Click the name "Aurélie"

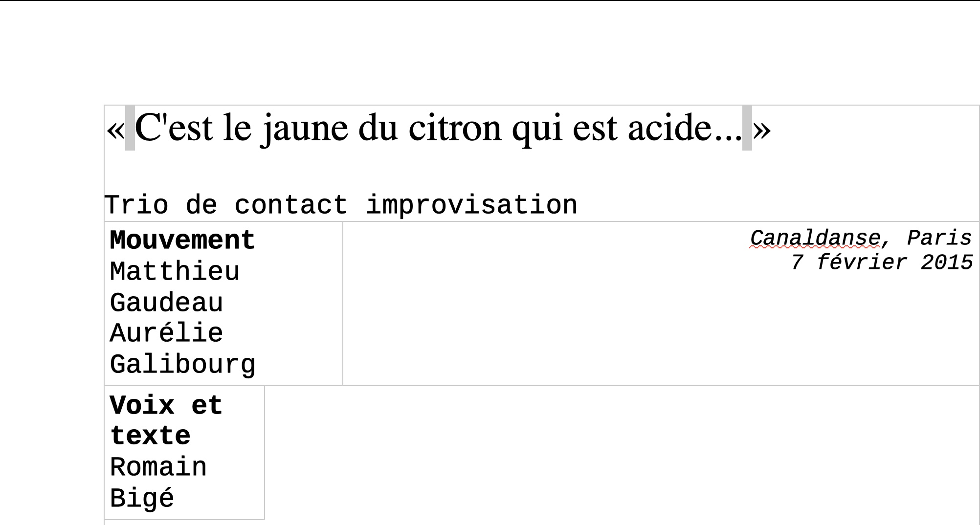coord(166,334)
